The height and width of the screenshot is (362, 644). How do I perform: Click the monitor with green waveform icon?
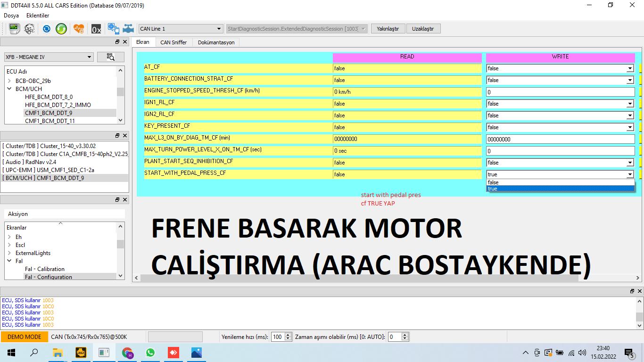tap(14, 29)
